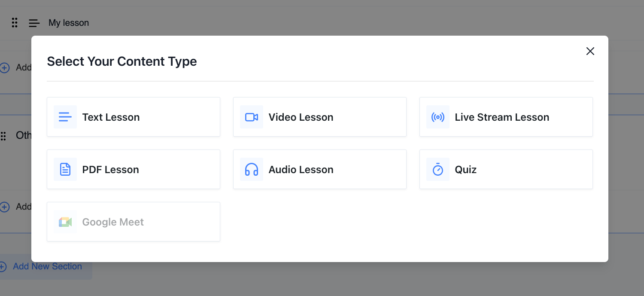Click the broadcast signal icon for Live Stream
This screenshot has width=644, height=296.
[438, 117]
